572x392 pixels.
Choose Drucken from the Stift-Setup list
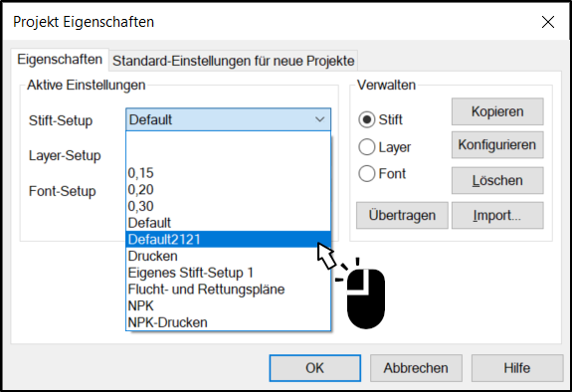229,256
